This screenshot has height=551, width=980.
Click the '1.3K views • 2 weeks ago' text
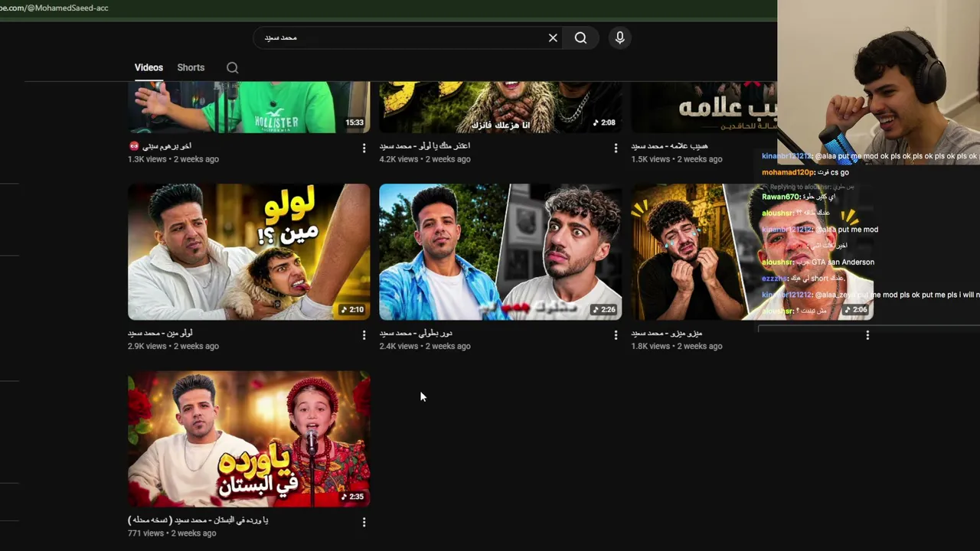pyautogui.click(x=173, y=159)
